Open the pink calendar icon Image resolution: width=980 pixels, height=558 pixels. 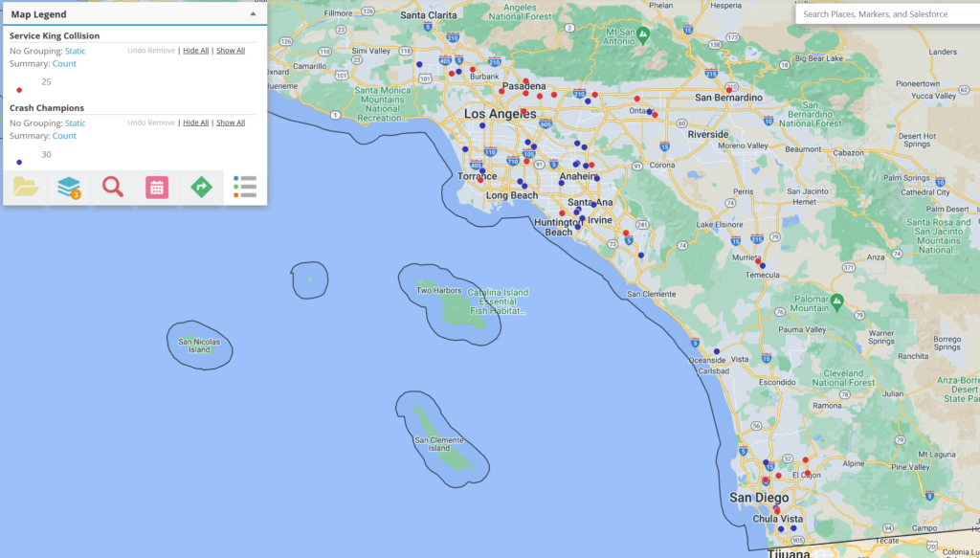(157, 188)
